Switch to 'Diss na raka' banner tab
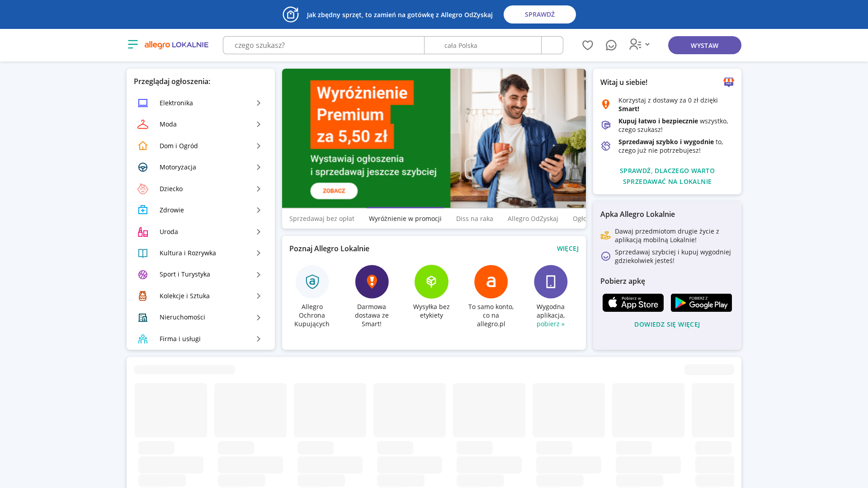This screenshot has height=488, width=868. [x=474, y=219]
